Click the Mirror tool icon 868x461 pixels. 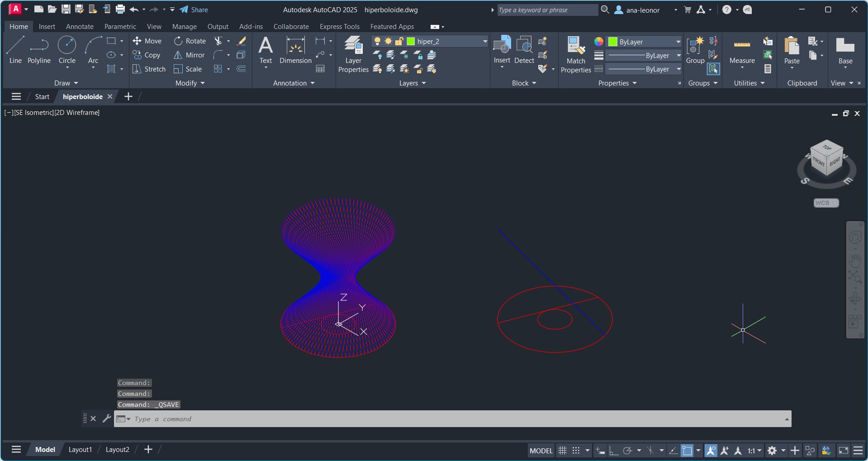coord(178,55)
